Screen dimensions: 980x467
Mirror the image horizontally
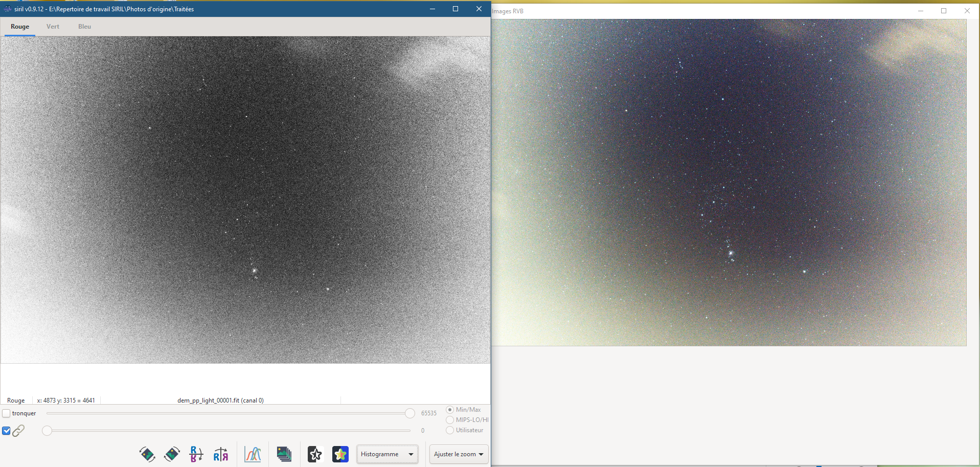(x=221, y=454)
